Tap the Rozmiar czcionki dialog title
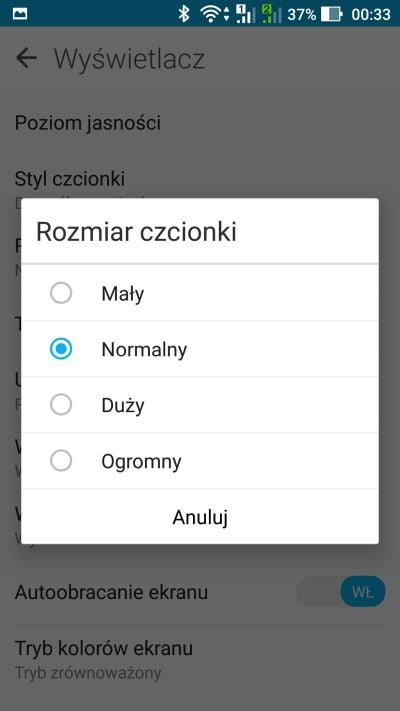 coord(137,232)
